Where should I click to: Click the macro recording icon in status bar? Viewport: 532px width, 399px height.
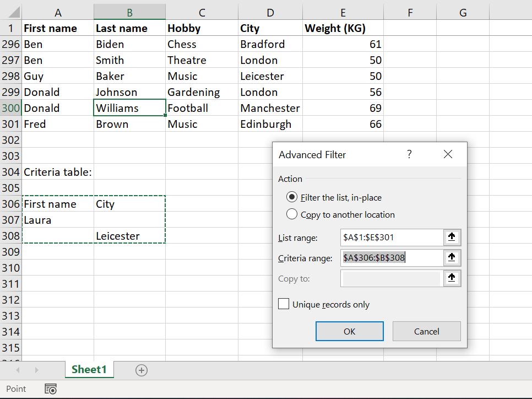51,389
